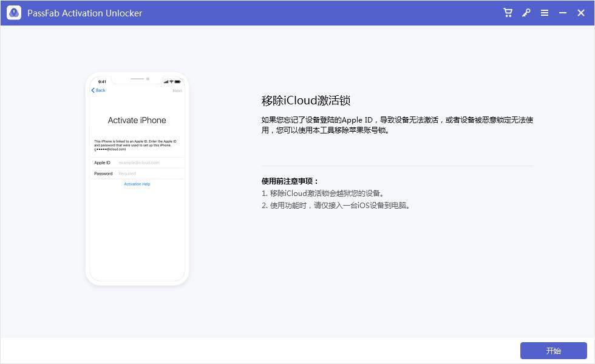595x364 pixels.
Task: Click the PassFab logo in the title bar
Action: click(13, 12)
